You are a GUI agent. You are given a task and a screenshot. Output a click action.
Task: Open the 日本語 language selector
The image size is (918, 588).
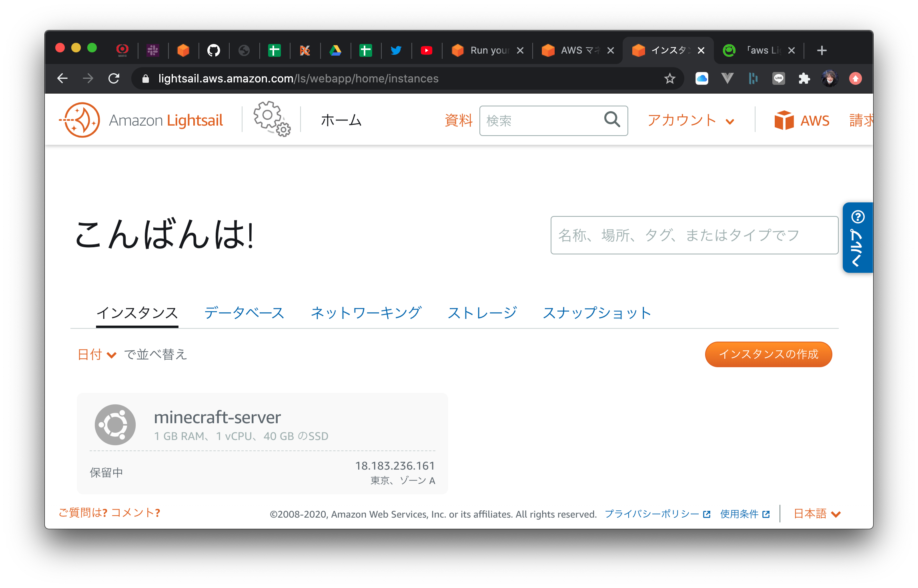(817, 514)
